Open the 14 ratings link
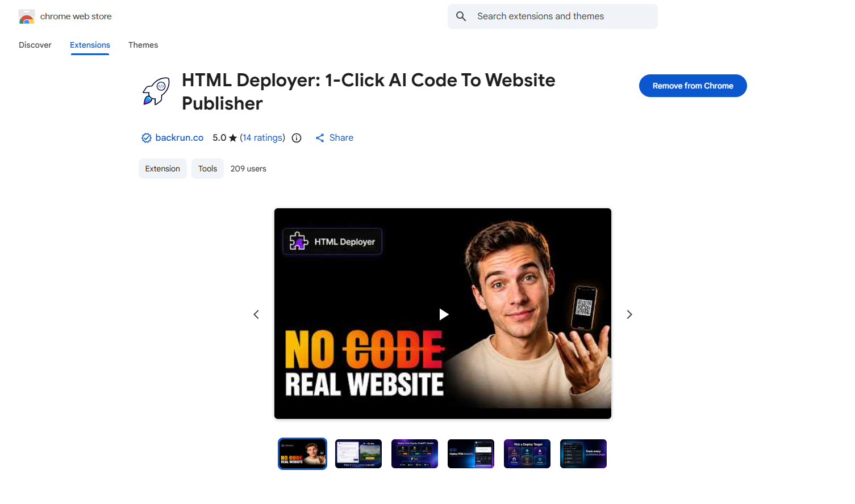Image resolution: width=855 pixels, height=504 pixels. pyautogui.click(x=262, y=138)
